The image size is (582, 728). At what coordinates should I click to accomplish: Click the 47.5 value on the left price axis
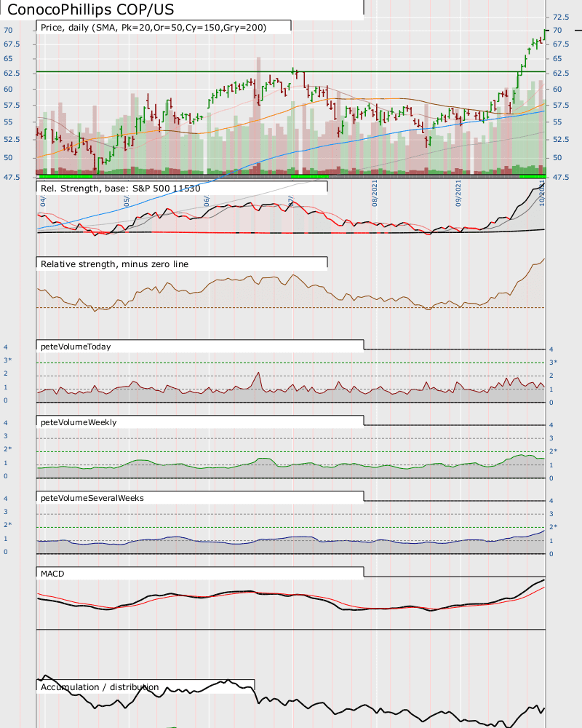(x=12, y=178)
